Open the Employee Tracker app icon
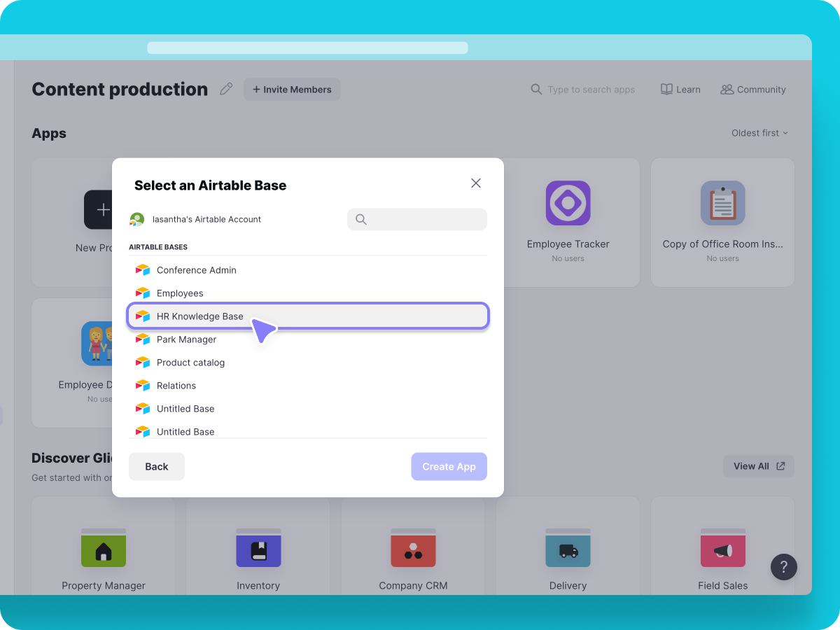840x630 pixels. (x=568, y=203)
